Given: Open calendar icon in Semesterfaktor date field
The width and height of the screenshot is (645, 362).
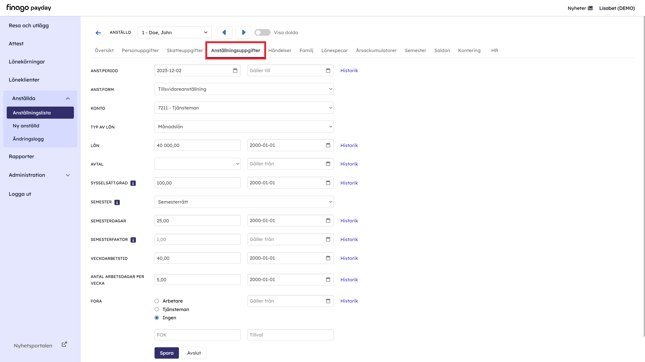Looking at the screenshot, I should [x=328, y=239].
